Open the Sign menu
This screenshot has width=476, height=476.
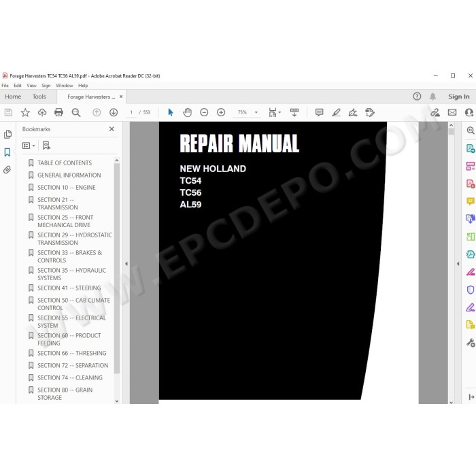pos(46,86)
